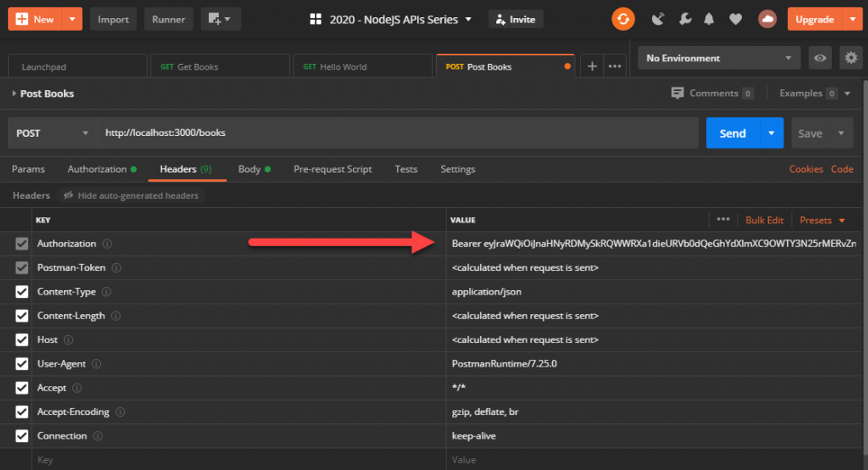868x470 pixels.
Task: Toggle the Postman-Token header checkbox
Action: [x=22, y=268]
